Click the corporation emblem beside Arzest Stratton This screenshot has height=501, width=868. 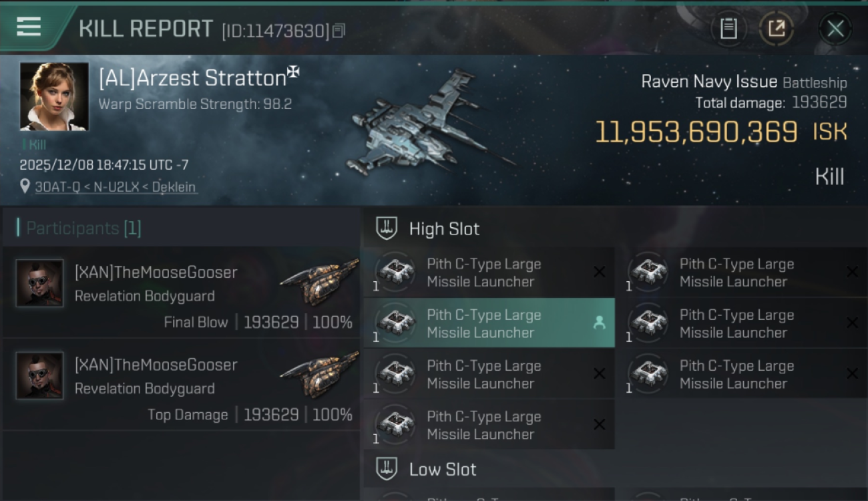pyautogui.click(x=293, y=72)
